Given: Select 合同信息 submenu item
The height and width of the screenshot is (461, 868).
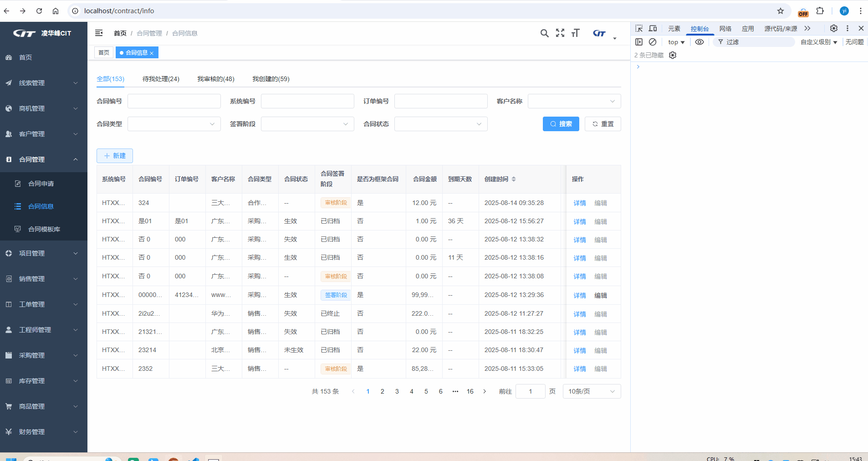Looking at the screenshot, I should 44,206.
